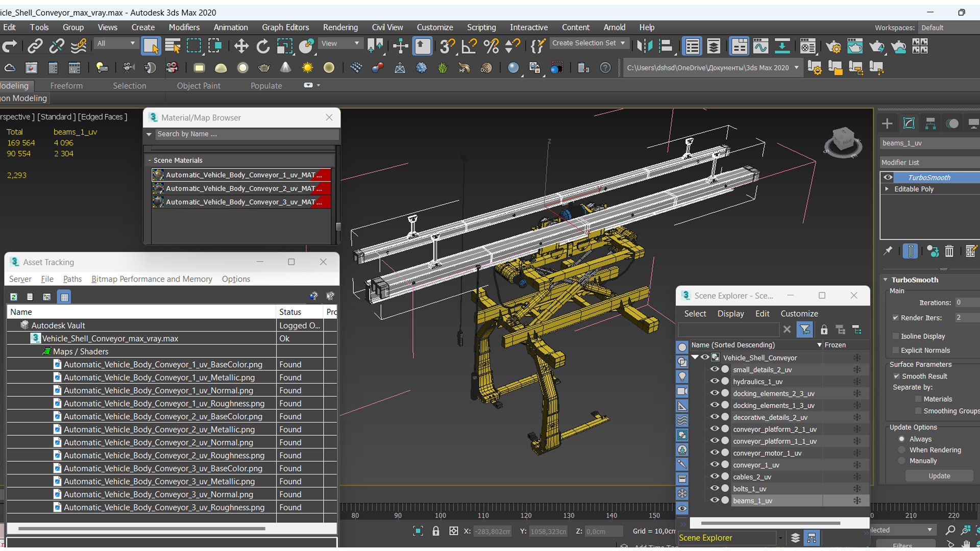
Task: Select conveyor_motor_1_uv in Scene Explorer
Action: [x=767, y=453]
